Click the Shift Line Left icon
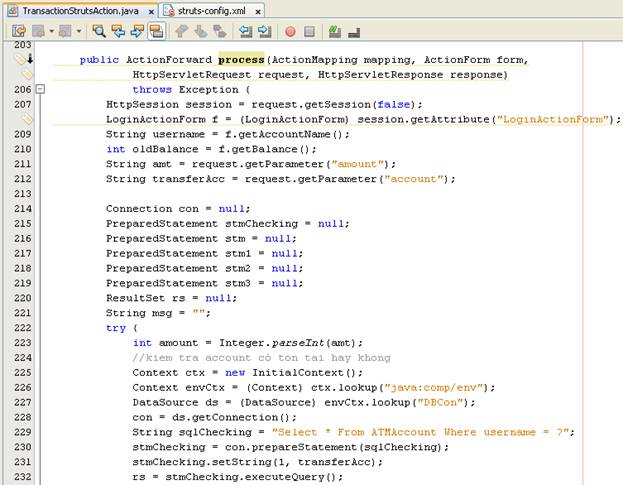The image size is (623, 485). click(246, 31)
